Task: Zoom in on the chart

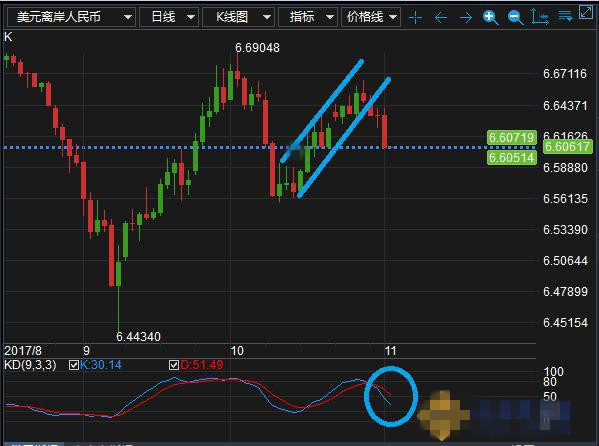Action: click(491, 18)
